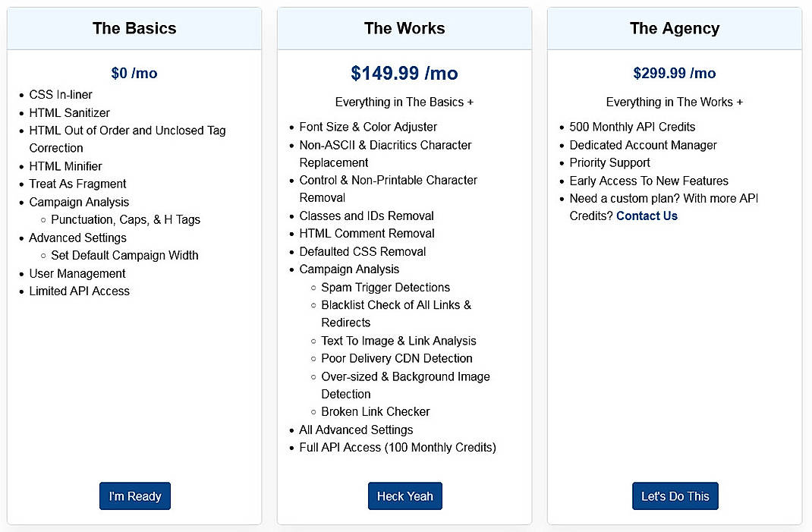
Task: Click the $299.99 /mo price label
Action: tap(675, 73)
